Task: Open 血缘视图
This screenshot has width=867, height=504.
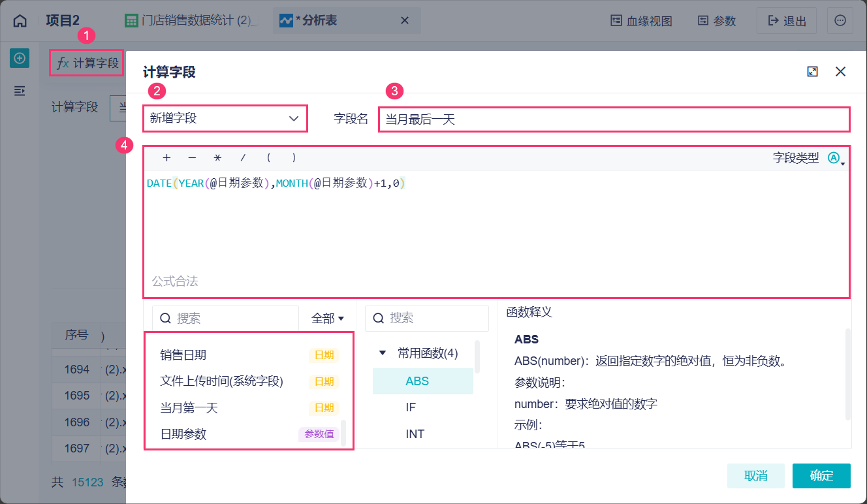Action: 641,21
